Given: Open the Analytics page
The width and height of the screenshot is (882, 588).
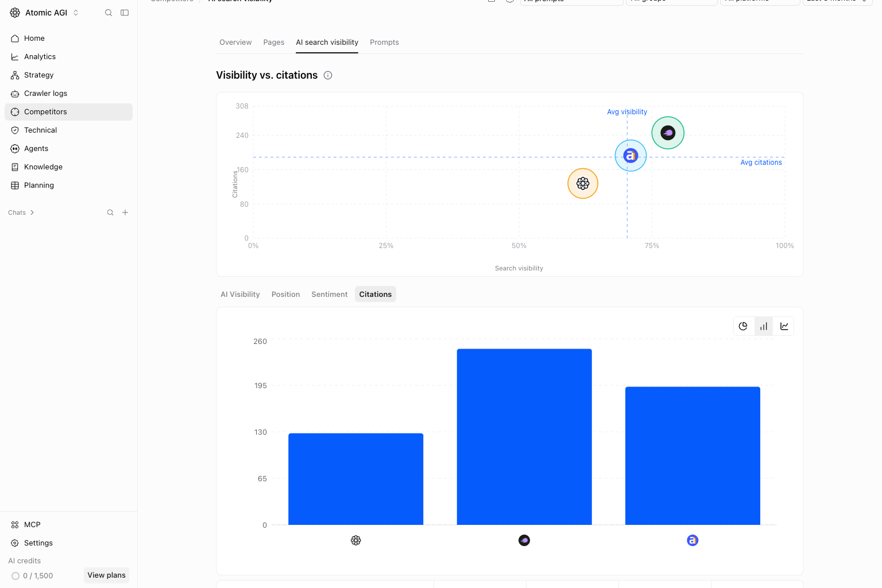Looking at the screenshot, I should coord(68,57).
